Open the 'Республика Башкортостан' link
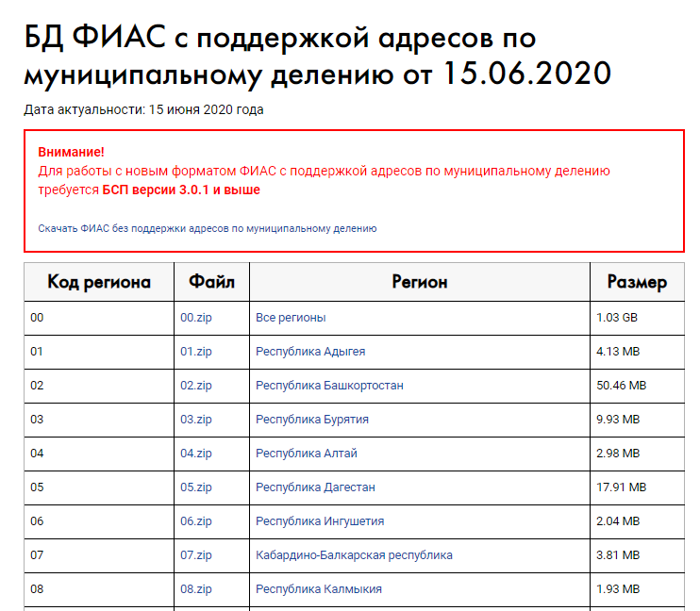 329,386
